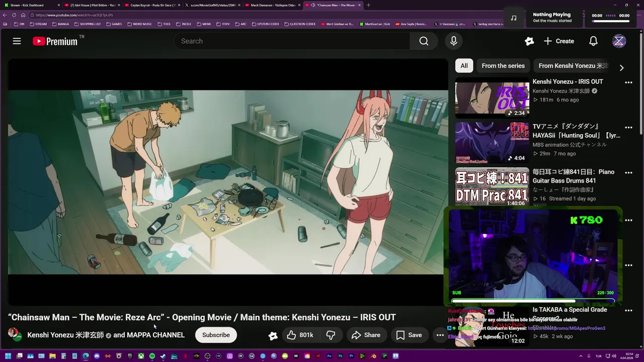Open a new browser tab
This screenshot has width=644, height=362.
pos(368,5)
